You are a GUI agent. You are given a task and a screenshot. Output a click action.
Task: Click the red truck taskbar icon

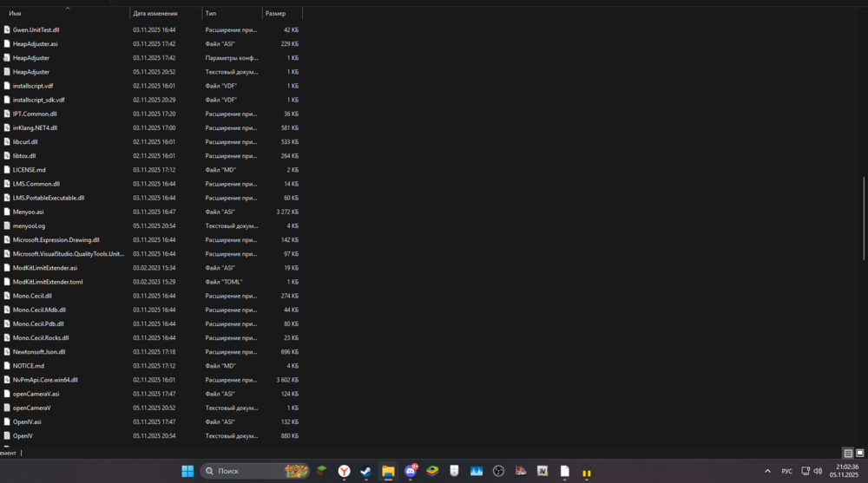click(x=520, y=471)
